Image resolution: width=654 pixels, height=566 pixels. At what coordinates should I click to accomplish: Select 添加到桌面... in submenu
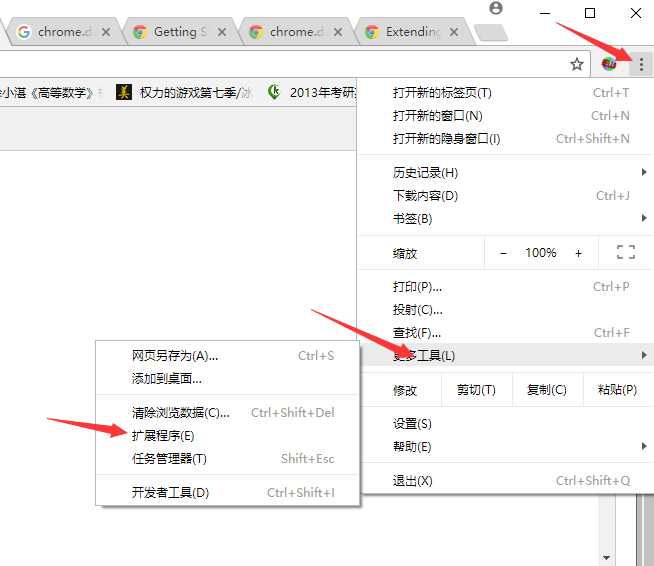pyautogui.click(x=227, y=378)
